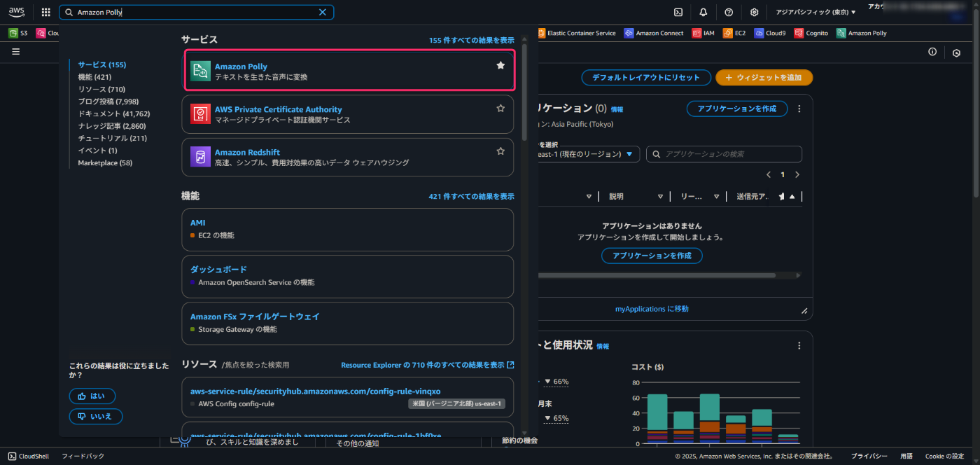Open Amazon Polly favorite in bookmarks bar
Viewport: 980px width, 465px height.
(x=862, y=33)
